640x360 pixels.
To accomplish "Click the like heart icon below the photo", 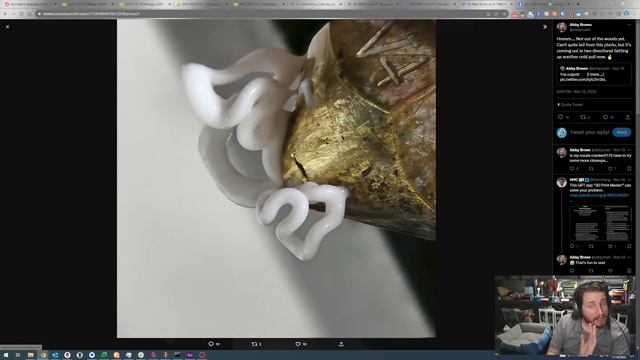I will click(x=298, y=344).
